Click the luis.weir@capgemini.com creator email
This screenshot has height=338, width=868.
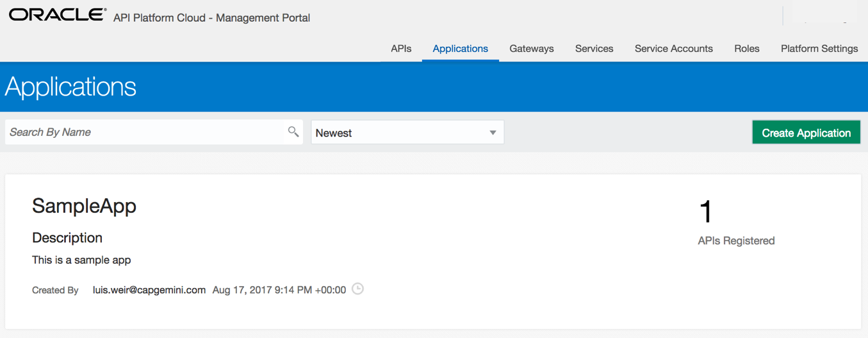tap(149, 290)
